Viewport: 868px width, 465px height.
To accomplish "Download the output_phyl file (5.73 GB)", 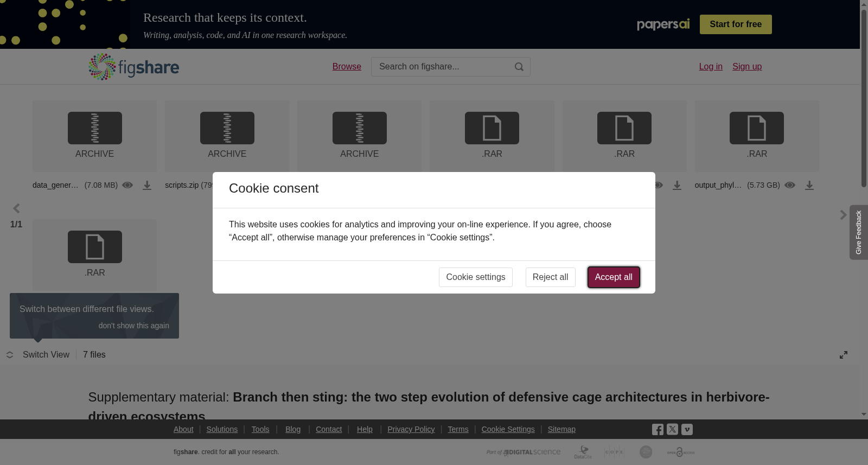I will point(809,186).
